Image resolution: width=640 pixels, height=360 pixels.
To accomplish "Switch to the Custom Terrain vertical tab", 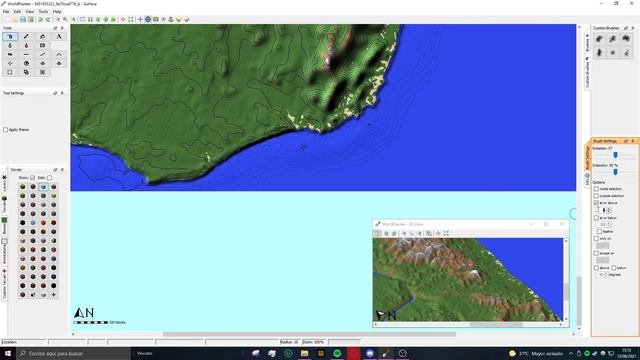I will (x=4, y=284).
